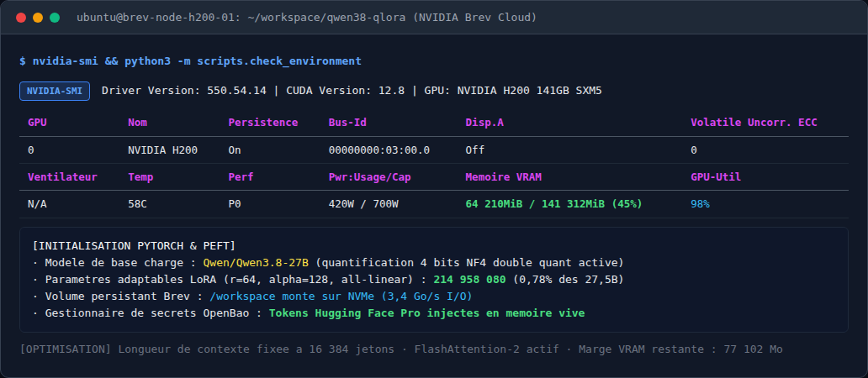The width and height of the screenshot is (868, 378).
Task: Click the LoRA parameter count 214 958 080
Action: coord(470,280)
